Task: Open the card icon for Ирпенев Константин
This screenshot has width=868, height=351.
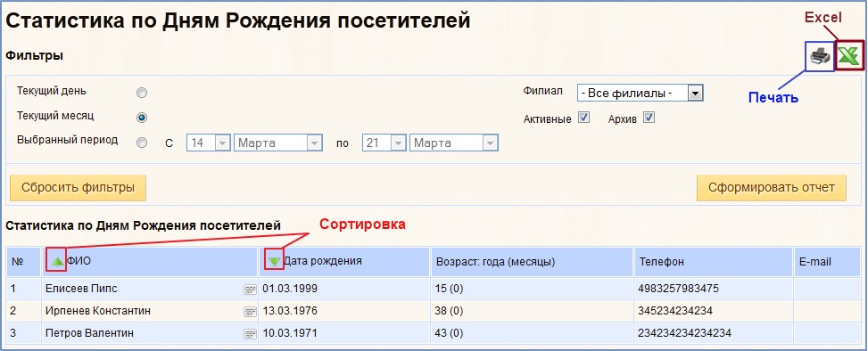Action: coord(250,312)
